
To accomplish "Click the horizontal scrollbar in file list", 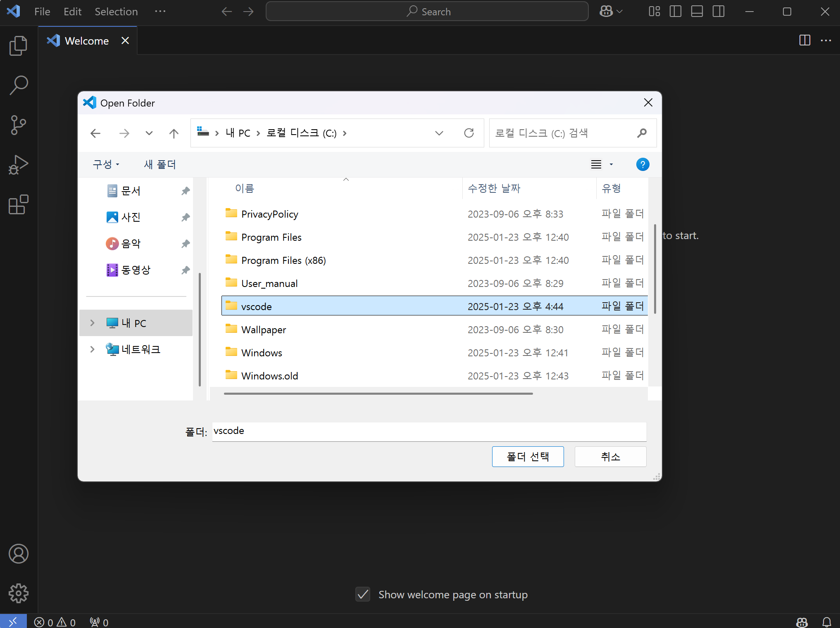I will [378, 394].
